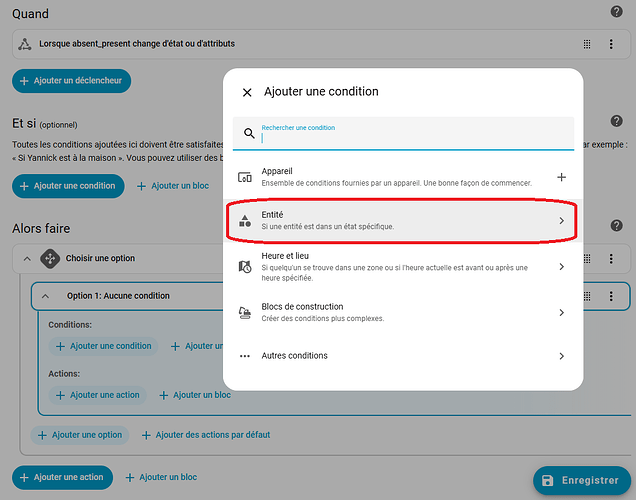Click Ajouter des actions par défaut
The height and width of the screenshot is (500, 636).
pyautogui.click(x=206, y=435)
